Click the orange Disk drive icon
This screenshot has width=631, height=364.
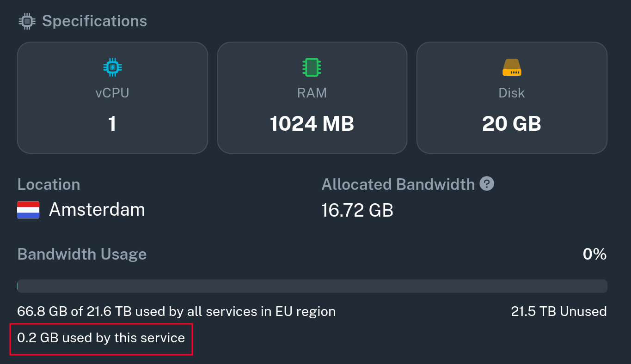tap(512, 67)
